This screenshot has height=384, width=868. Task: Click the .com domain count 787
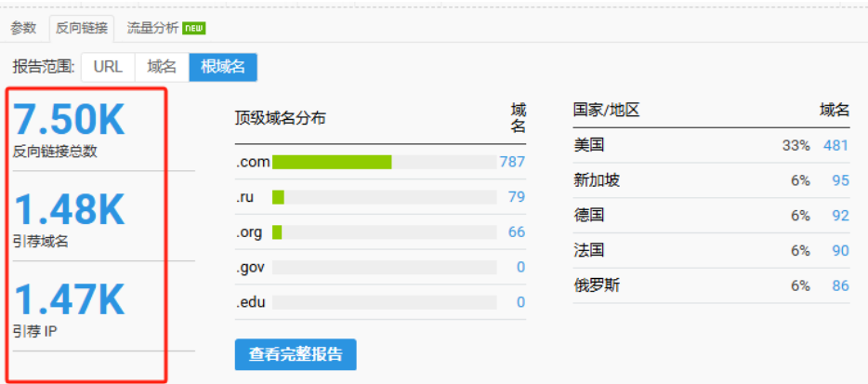pyautogui.click(x=512, y=162)
